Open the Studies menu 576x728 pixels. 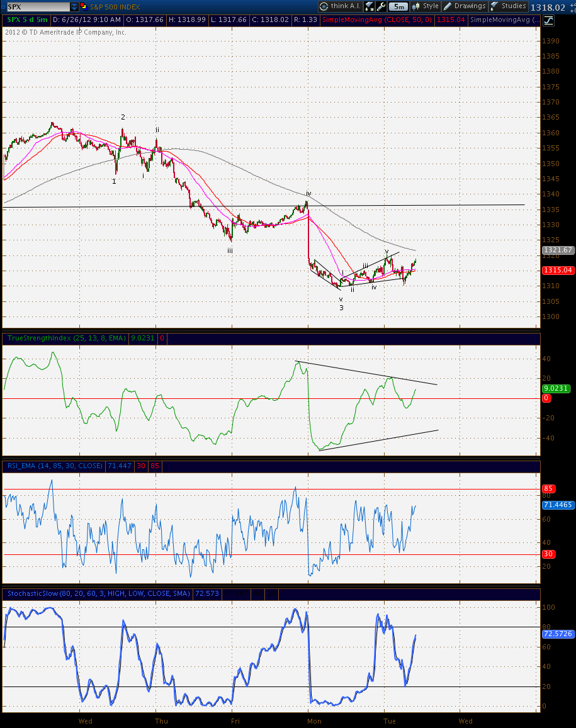pos(509,6)
